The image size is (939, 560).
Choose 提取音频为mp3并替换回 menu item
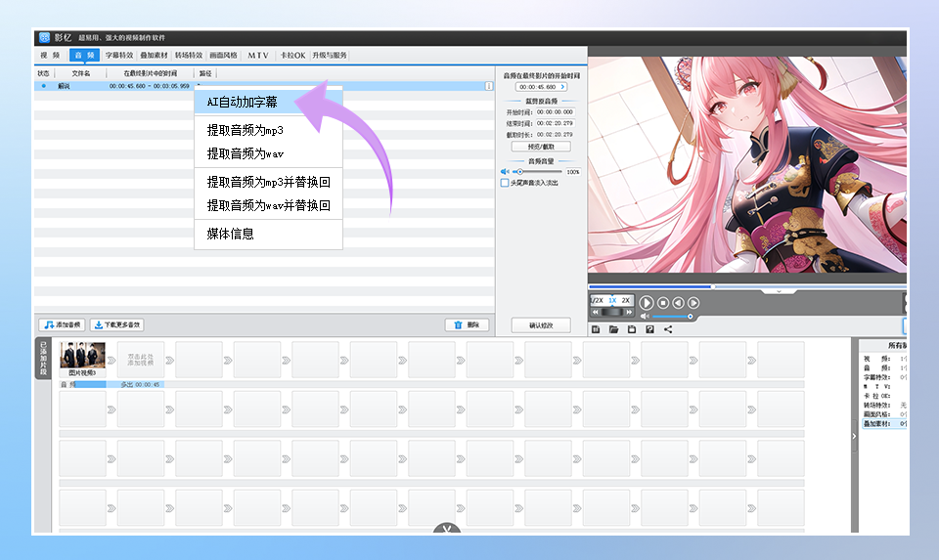[268, 182]
